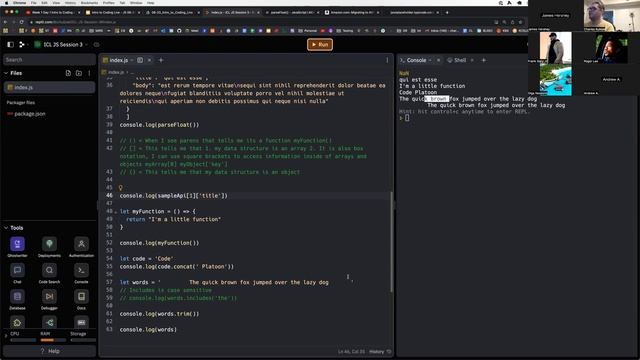The image size is (640, 360).
Task: Click the CPU usage bar
Action: pos(23,340)
